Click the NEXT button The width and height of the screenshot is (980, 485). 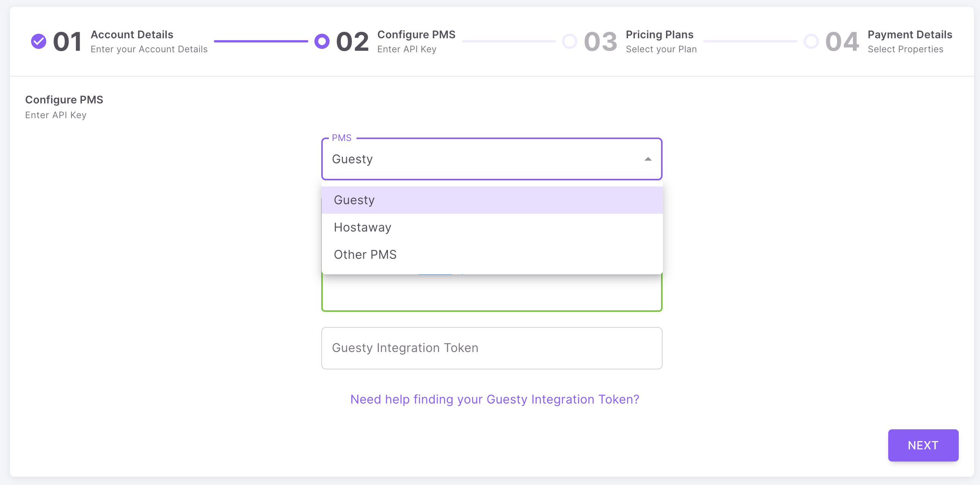tap(923, 445)
